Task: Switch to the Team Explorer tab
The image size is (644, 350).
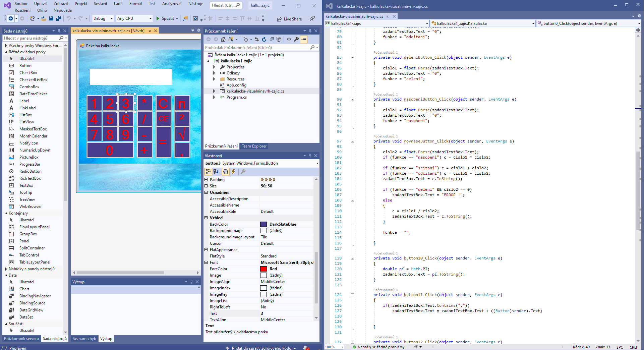Action: click(254, 146)
